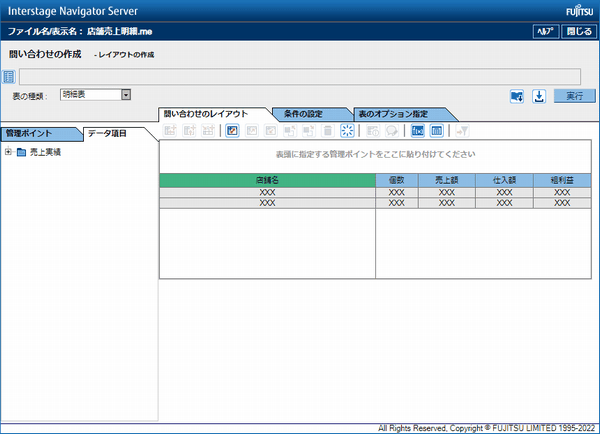This screenshot has width=600, height=434.
Task: Click the second move-item squares toolbar icon
Action: tap(309, 131)
